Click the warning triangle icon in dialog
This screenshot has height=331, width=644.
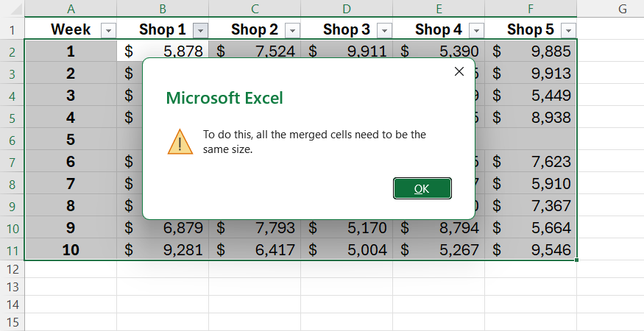click(180, 142)
